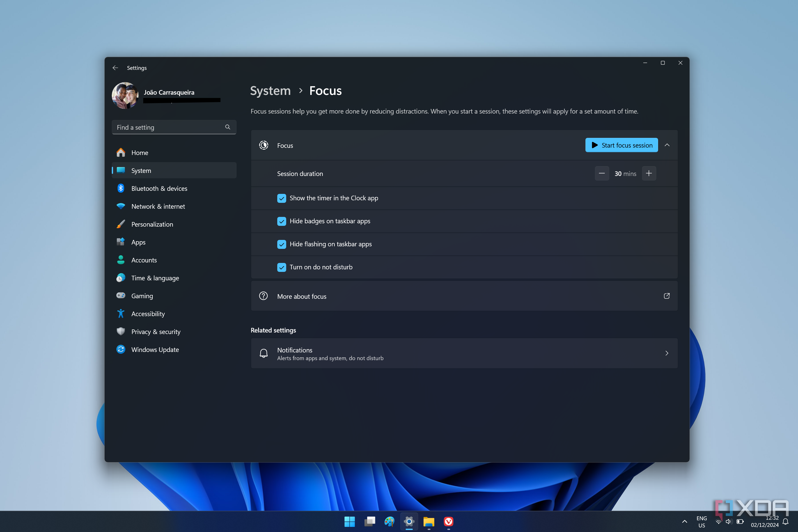Image resolution: width=798 pixels, height=532 pixels.
Task: Open the Windows Start menu
Action: pos(349,522)
